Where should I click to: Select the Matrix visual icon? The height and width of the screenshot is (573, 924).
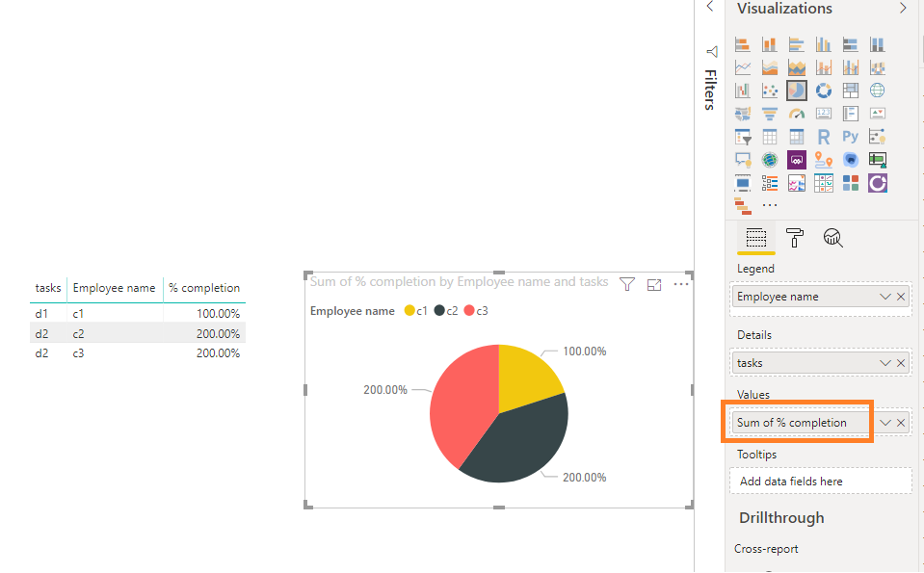(796, 137)
